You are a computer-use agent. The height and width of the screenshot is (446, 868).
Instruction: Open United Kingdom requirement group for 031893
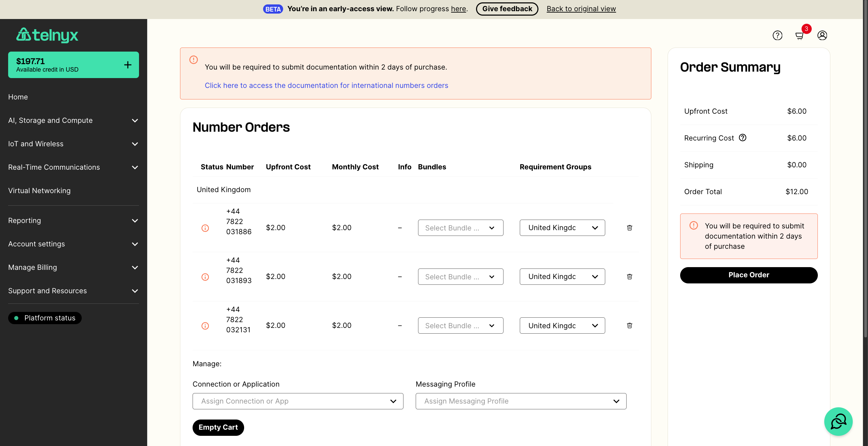[562, 277]
